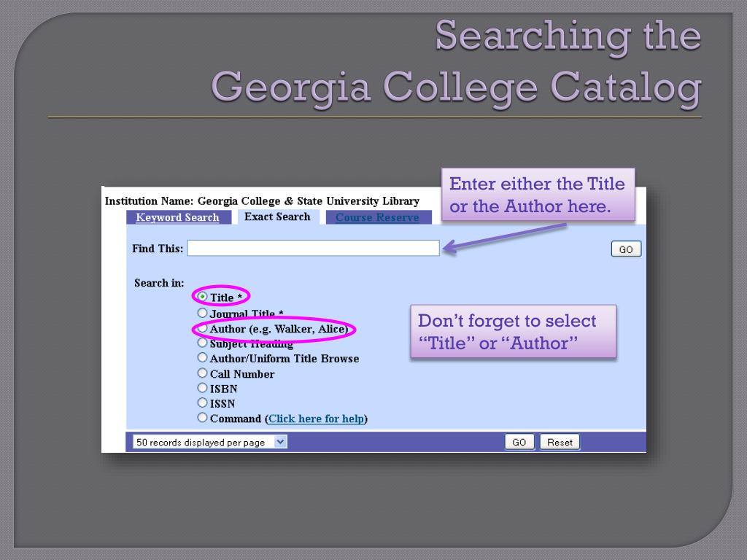Choose the Author radio option
This screenshot has width=747, height=560.
pyautogui.click(x=202, y=328)
